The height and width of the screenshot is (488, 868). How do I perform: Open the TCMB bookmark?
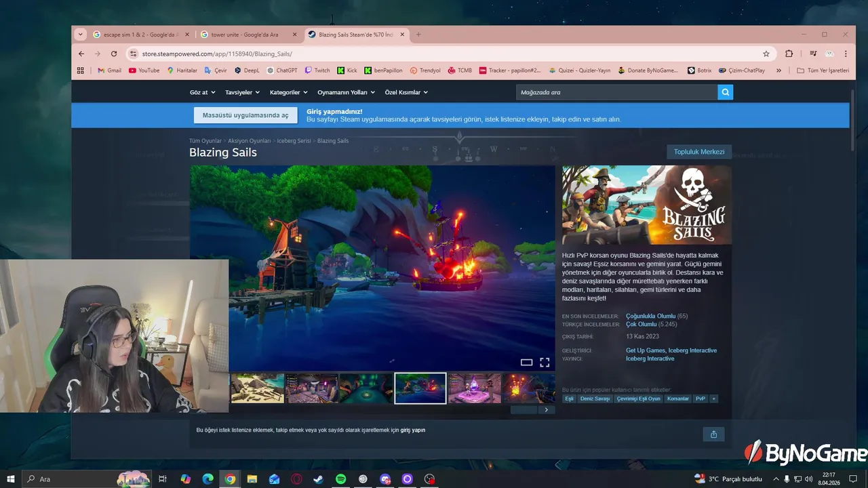(x=460, y=70)
